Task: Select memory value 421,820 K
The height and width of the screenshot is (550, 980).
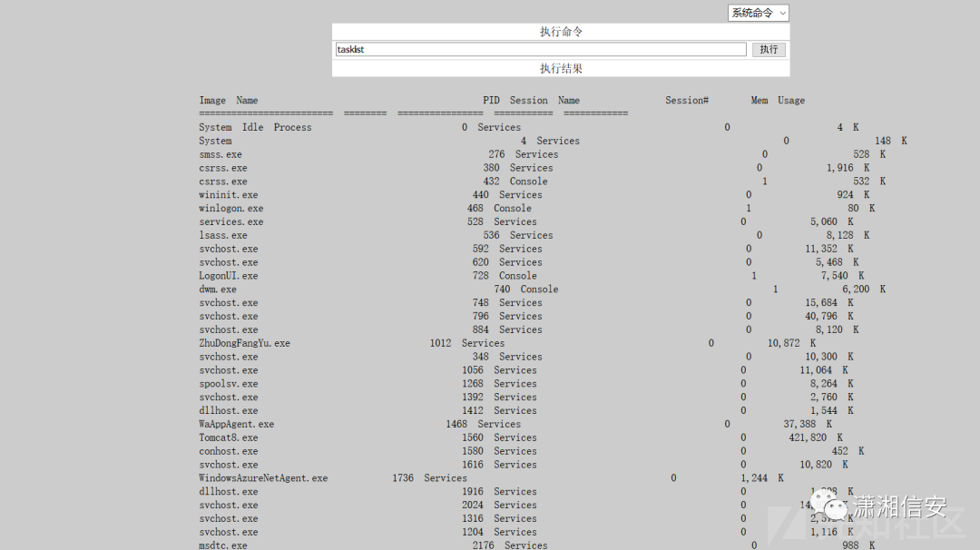Action: tap(816, 437)
